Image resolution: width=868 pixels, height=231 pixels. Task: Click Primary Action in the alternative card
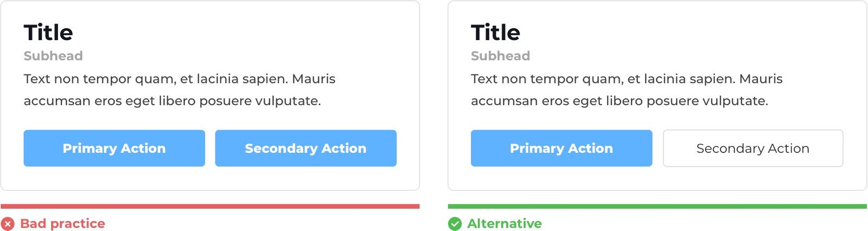pos(561,148)
